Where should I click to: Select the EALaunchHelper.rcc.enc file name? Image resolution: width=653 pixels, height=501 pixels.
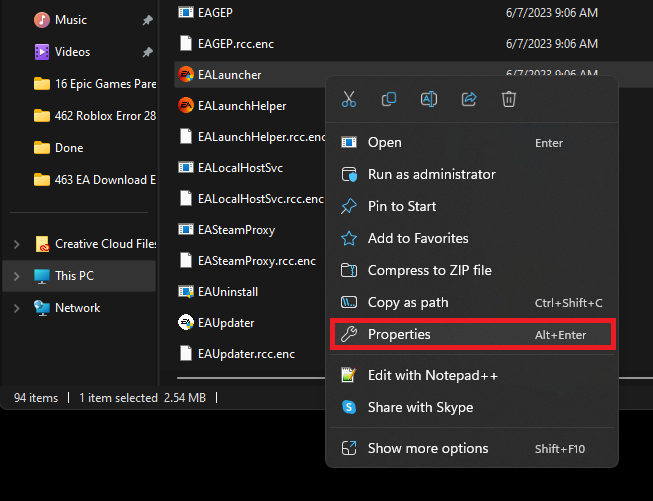262,137
